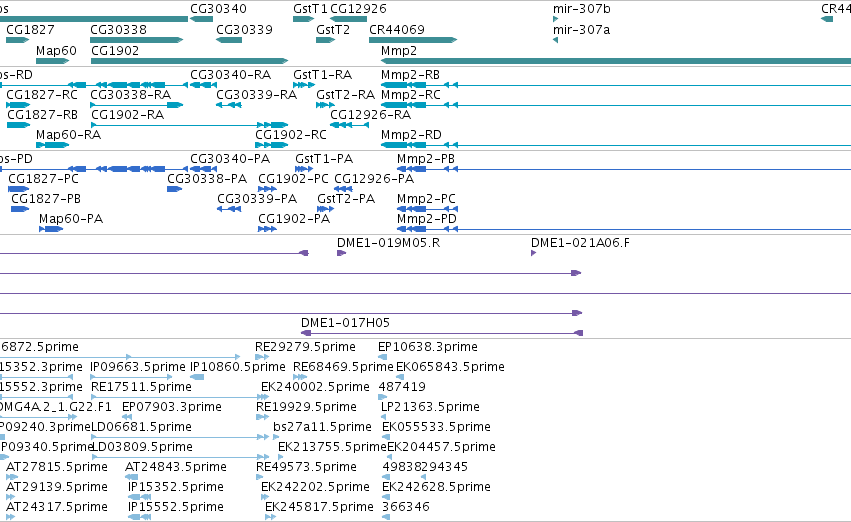Select the RE29279.5prime EST label
851x522 pixels.
(x=305, y=347)
